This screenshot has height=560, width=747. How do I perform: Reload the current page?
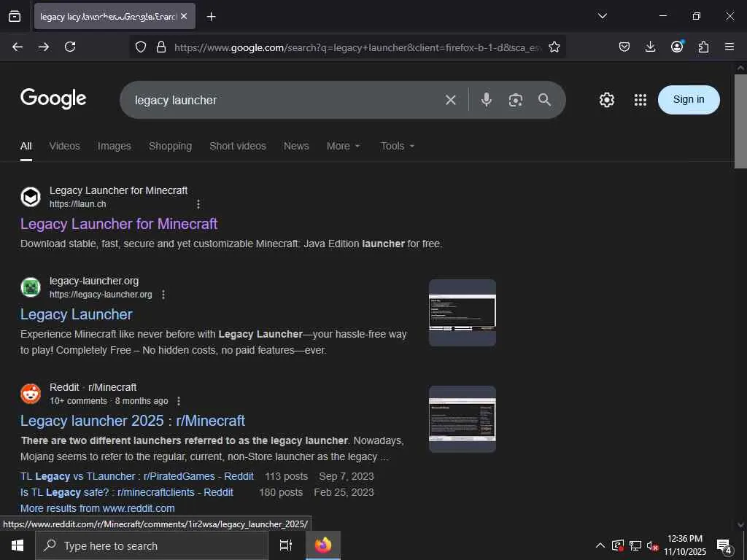[x=70, y=47]
